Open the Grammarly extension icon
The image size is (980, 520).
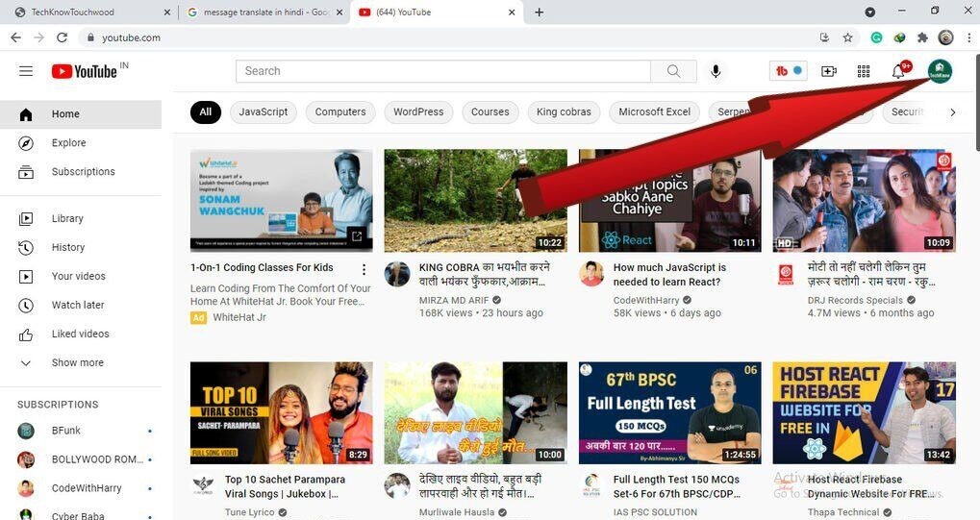(876, 37)
